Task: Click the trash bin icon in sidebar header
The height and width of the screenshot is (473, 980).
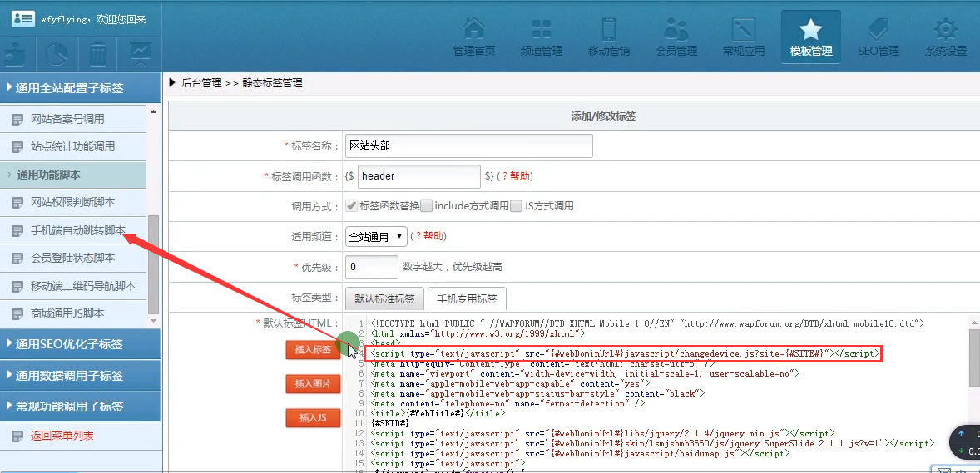Action: (98, 54)
